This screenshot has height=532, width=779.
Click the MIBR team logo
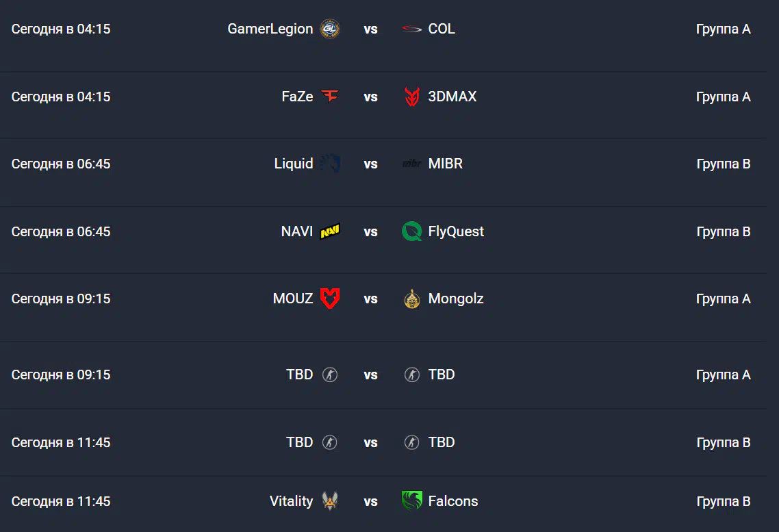click(412, 164)
